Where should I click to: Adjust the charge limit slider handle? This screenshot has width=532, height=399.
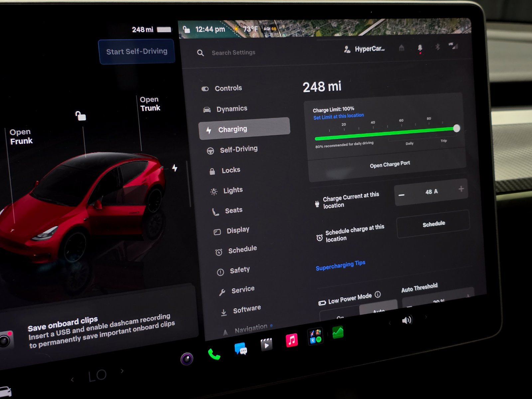457,128
